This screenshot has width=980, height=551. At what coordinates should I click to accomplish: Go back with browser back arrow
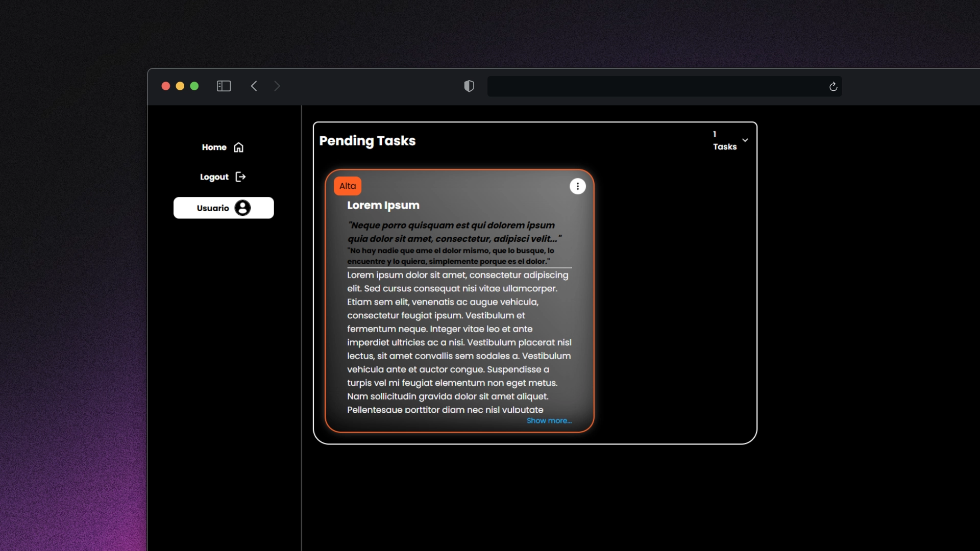tap(254, 86)
